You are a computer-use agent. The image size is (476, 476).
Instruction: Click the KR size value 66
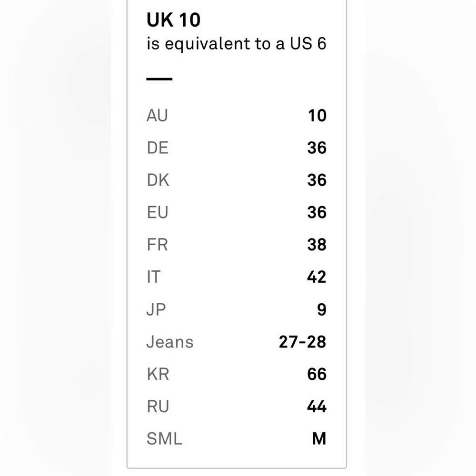(x=317, y=374)
